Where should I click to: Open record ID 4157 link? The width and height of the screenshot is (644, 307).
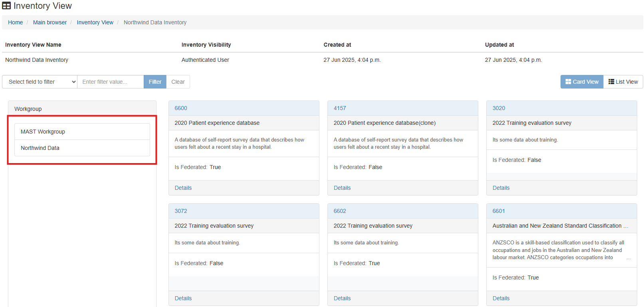tap(340, 108)
